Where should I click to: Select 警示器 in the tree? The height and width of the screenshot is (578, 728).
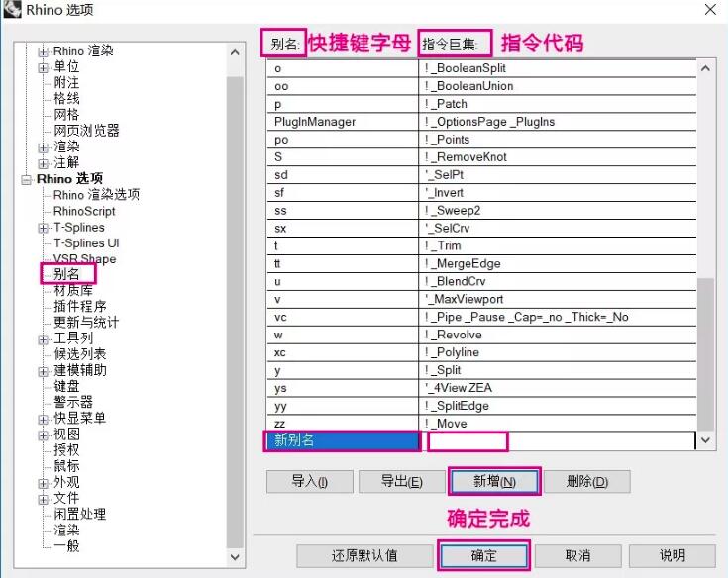(x=73, y=402)
